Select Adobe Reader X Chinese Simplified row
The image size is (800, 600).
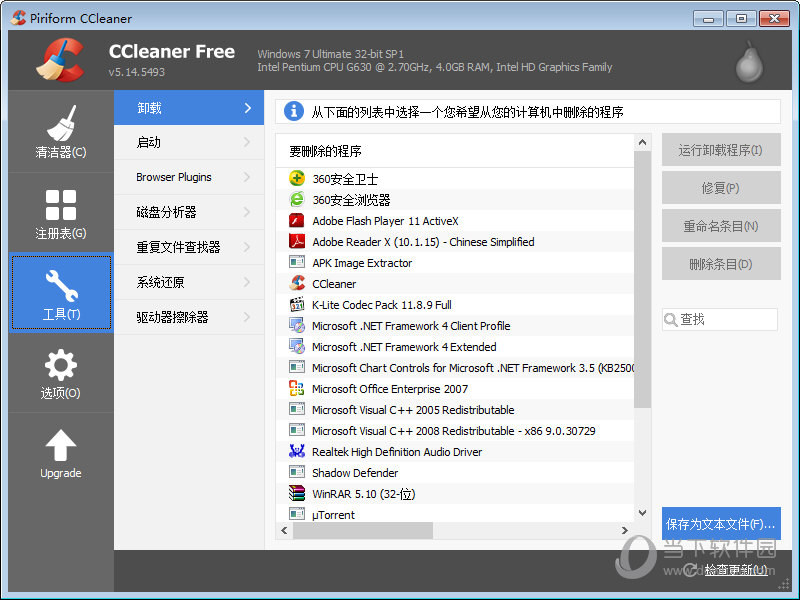click(x=455, y=241)
